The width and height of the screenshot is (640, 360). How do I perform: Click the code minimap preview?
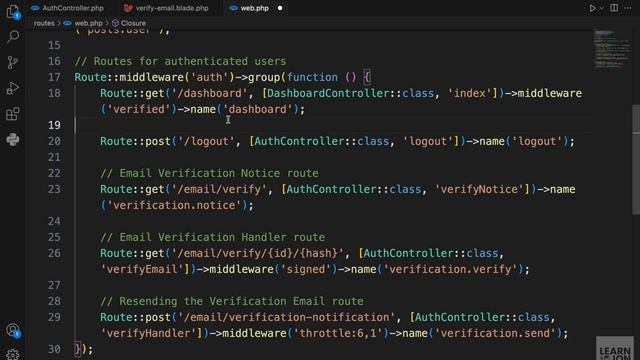point(611,48)
